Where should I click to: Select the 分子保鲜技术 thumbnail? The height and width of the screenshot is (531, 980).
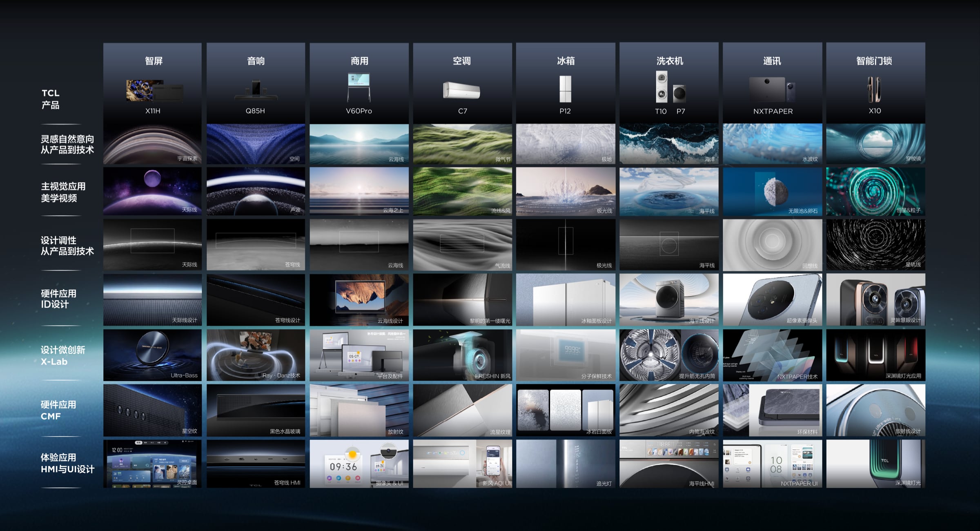click(x=565, y=355)
